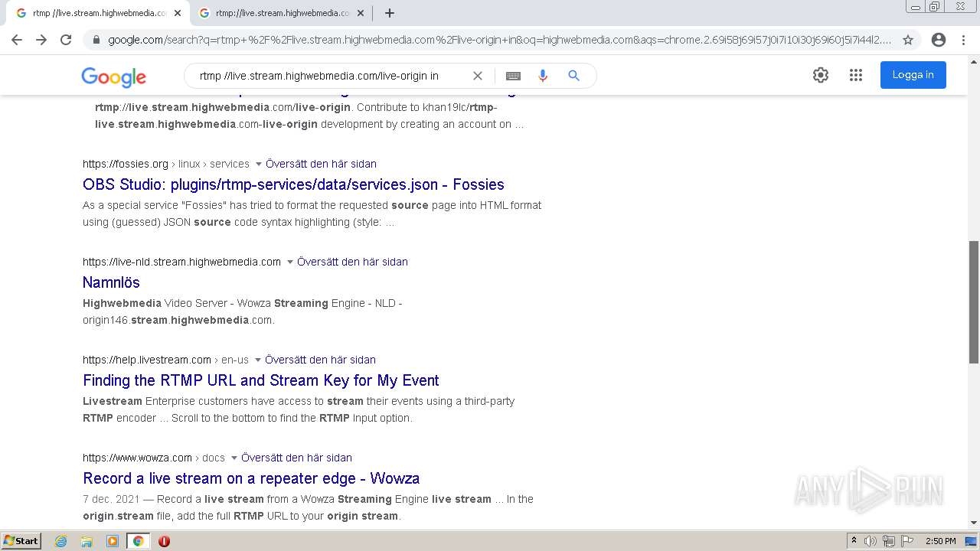Image resolution: width=980 pixels, height=551 pixels.
Task: Switch to the second rtmp search tab
Action: click(281, 13)
